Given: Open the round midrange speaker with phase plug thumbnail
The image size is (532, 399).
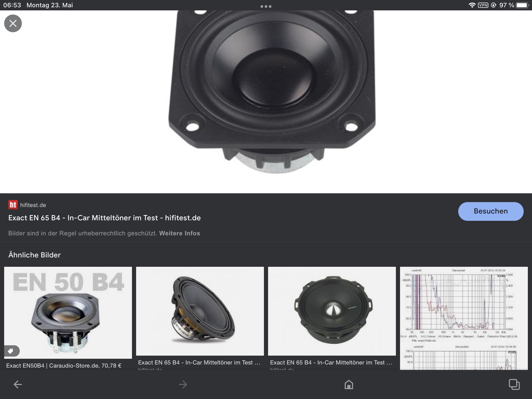Looking at the screenshot, I should [x=332, y=311].
